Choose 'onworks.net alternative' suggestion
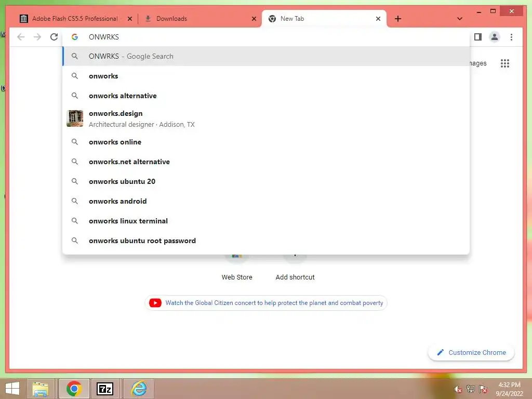Image resolution: width=532 pixels, height=399 pixels. pyautogui.click(x=267, y=162)
